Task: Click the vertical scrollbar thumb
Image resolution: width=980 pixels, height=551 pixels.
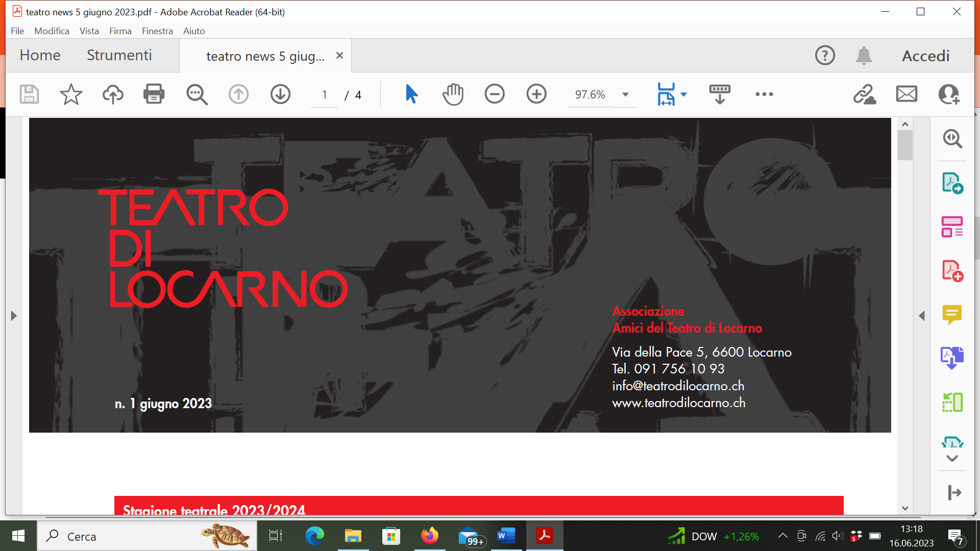Action: tap(905, 145)
